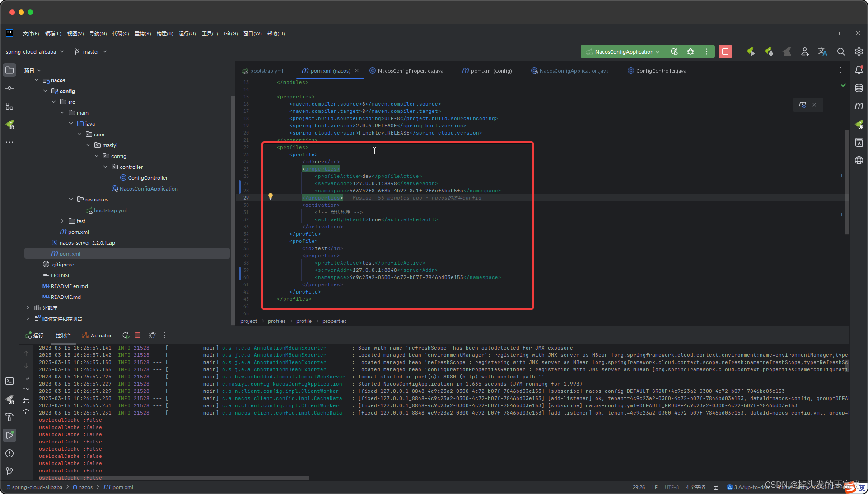Click the profiles breadcrumb segment
Screen dimensions: 868x494
coord(276,321)
